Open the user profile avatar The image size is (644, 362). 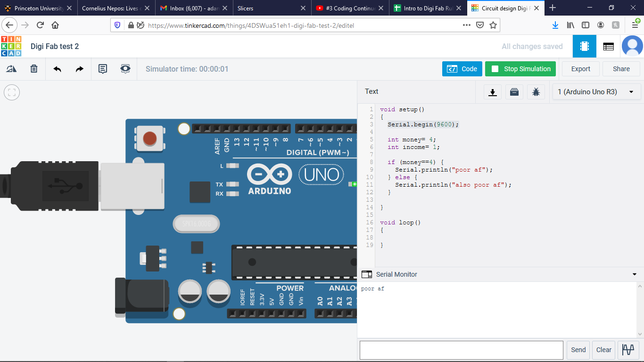point(632,46)
